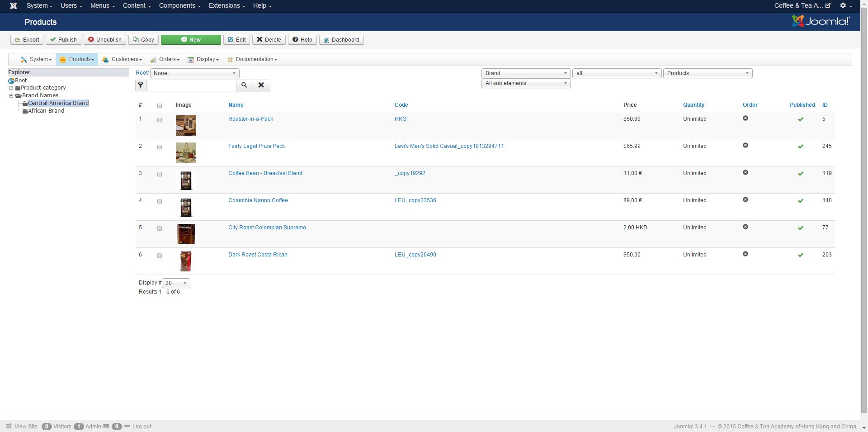Click the Root globe icon in Explorer

pyautogui.click(x=11, y=81)
